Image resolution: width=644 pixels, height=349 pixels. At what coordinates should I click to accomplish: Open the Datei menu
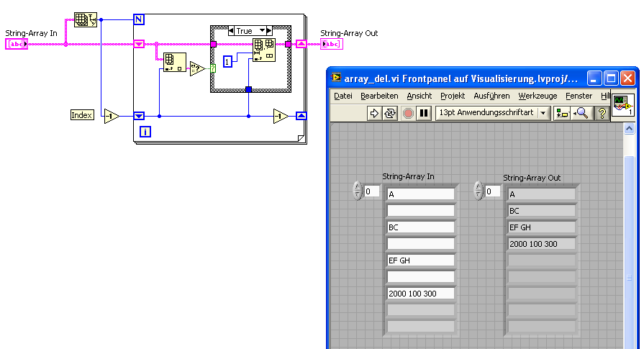(x=343, y=96)
